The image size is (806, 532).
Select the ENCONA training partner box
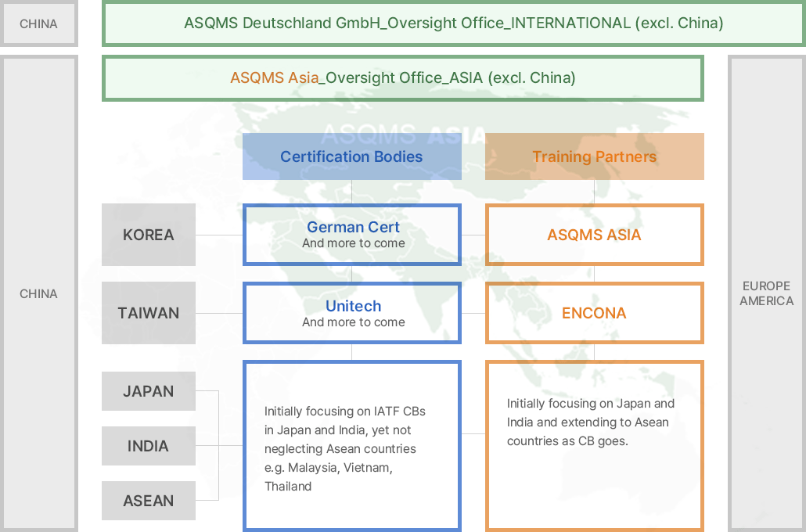point(594,313)
